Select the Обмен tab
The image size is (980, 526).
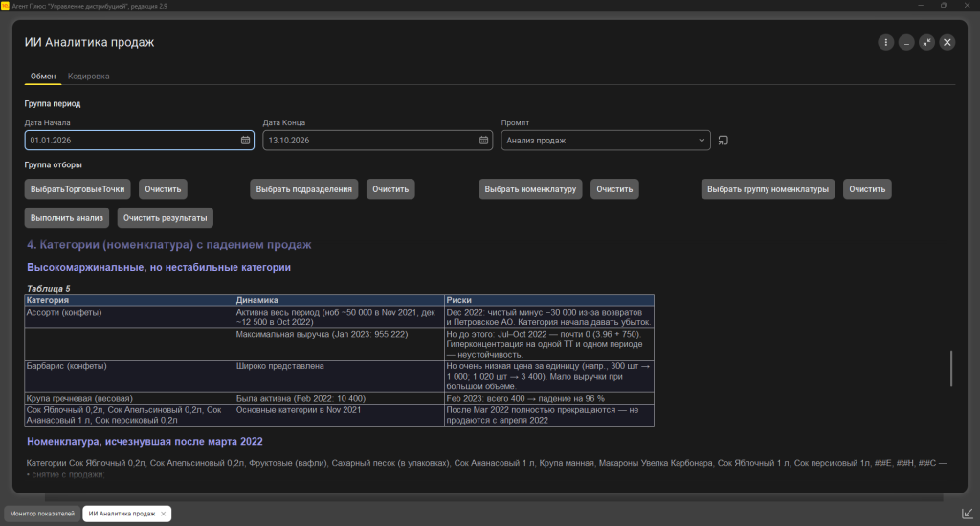click(x=43, y=77)
